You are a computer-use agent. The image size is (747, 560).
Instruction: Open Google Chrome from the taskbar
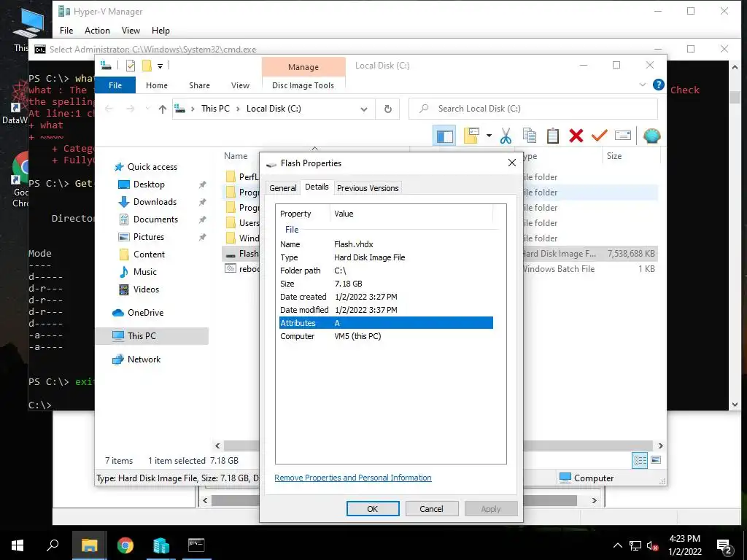coord(125,545)
